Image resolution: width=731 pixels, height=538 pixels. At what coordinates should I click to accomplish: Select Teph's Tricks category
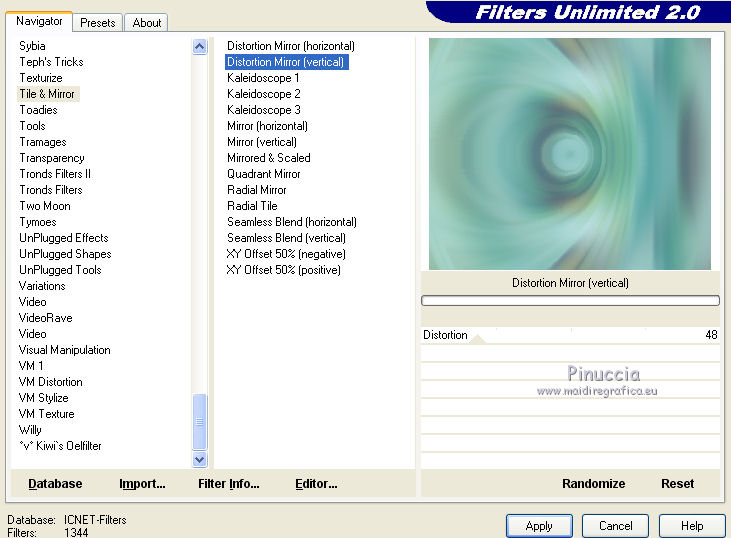pos(51,62)
